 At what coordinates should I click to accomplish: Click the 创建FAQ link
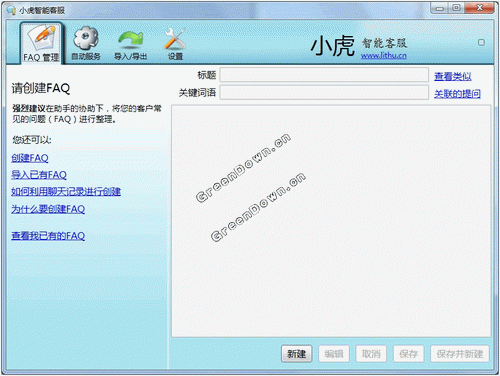point(30,158)
